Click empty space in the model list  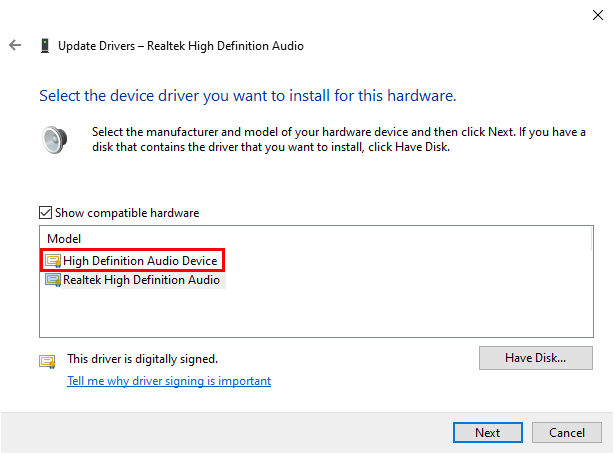pos(300,315)
